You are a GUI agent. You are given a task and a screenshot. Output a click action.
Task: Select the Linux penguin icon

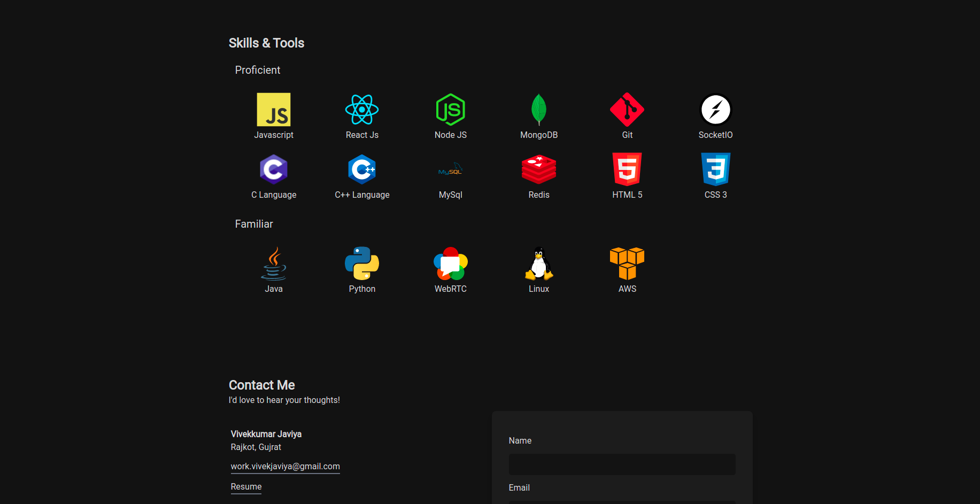539,263
